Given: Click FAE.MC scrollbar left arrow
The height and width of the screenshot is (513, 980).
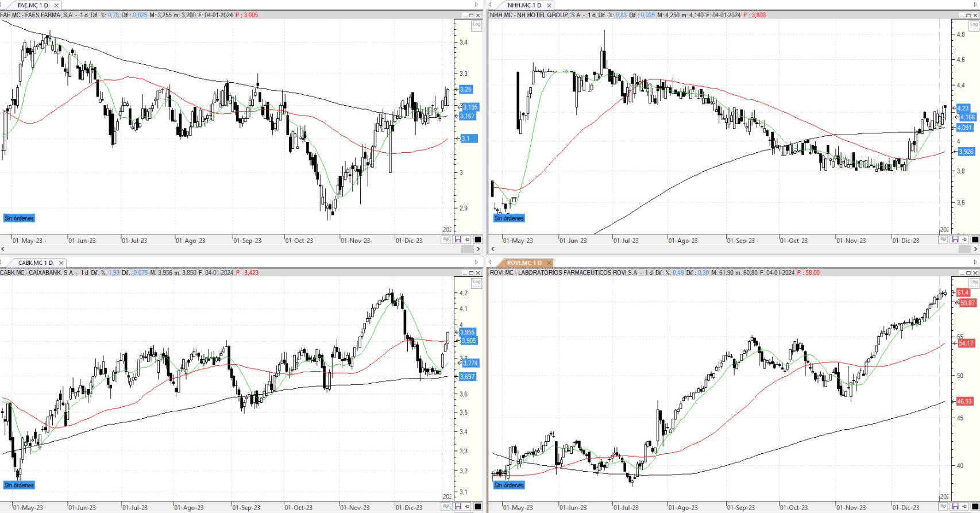Looking at the screenshot, I should point(3,249).
